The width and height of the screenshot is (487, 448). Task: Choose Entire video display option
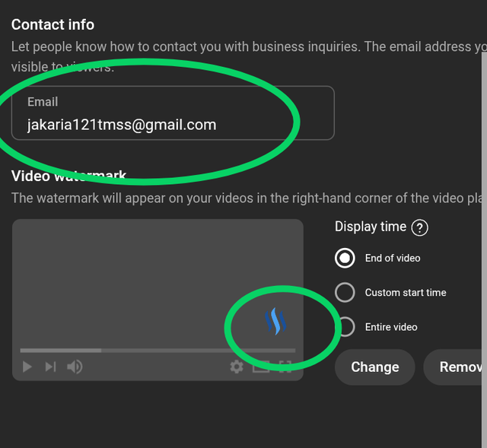(x=345, y=327)
